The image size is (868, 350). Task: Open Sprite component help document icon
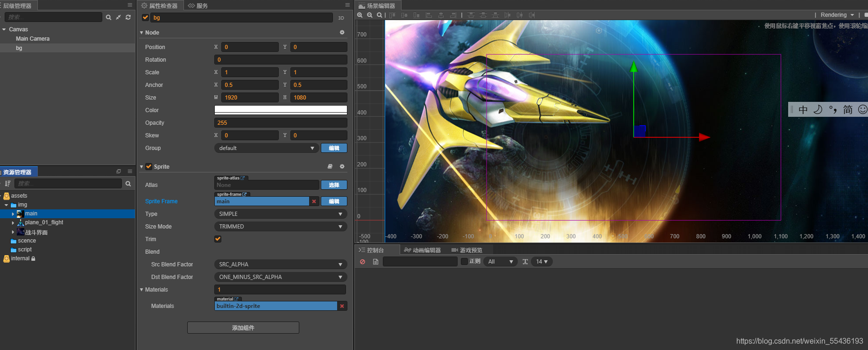tap(330, 166)
